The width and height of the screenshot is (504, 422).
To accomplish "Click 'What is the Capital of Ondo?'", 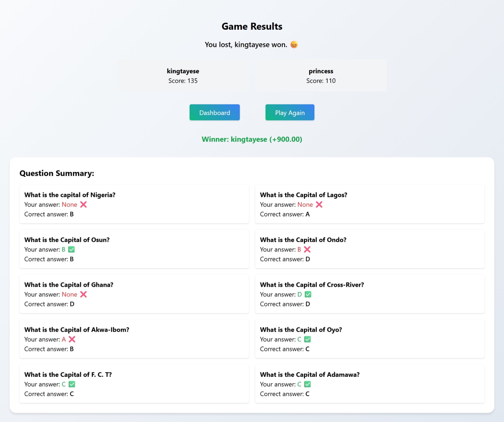I will point(303,240).
